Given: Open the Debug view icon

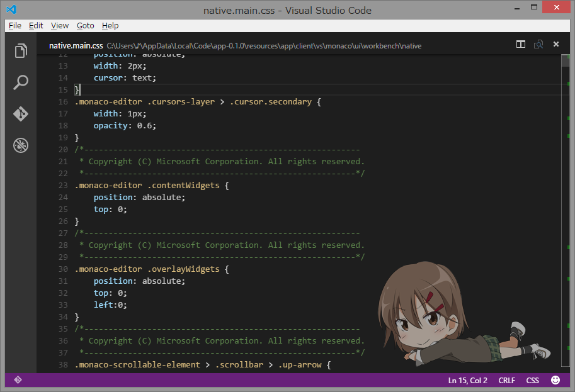Looking at the screenshot, I should click(x=21, y=145).
